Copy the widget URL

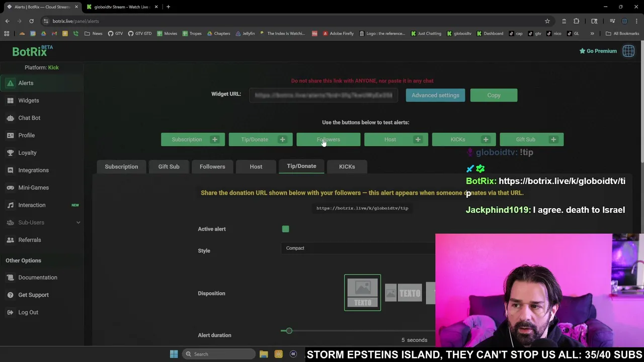pyautogui.click(x=494, y=95)
